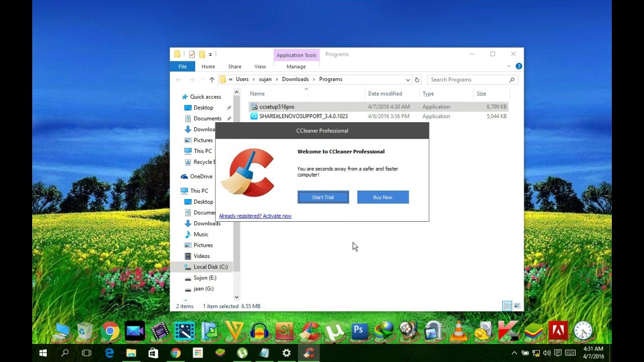Open the File tab in Explorer
This screenshot has height=362, width=644.
pyautogui.click(x=182, y=66)
